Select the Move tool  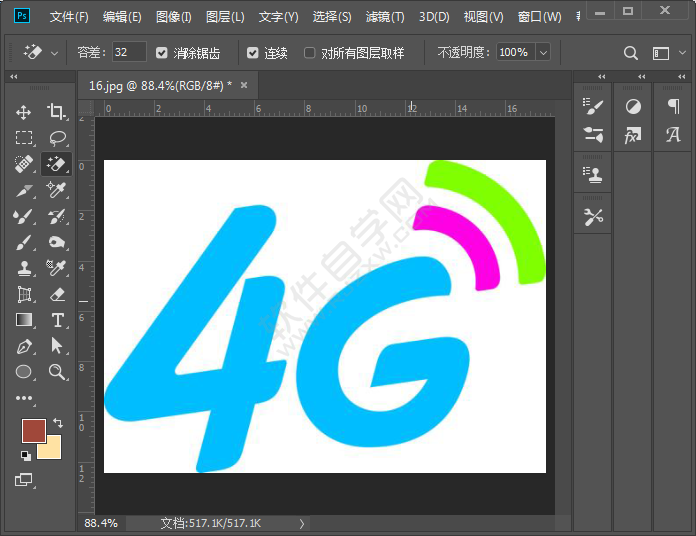click(x=24, y=112)
